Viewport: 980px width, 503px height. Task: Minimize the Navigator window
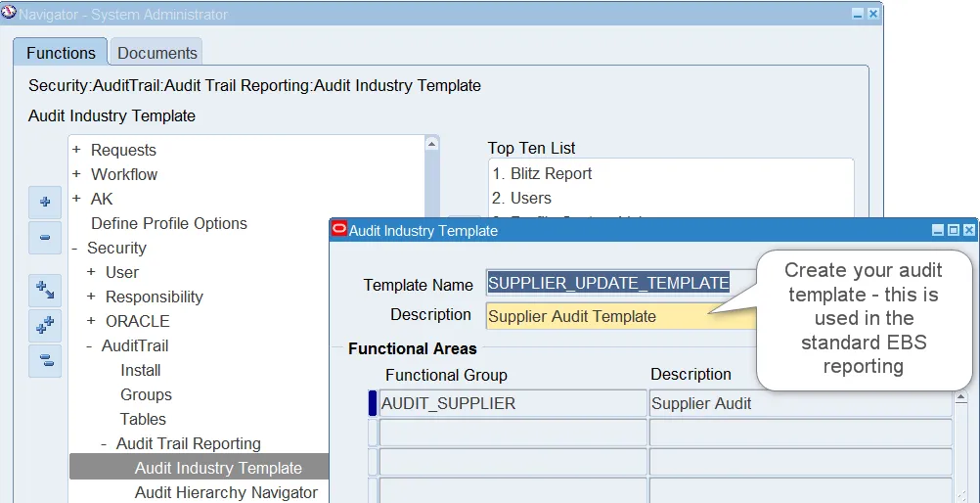click(858, 14)
